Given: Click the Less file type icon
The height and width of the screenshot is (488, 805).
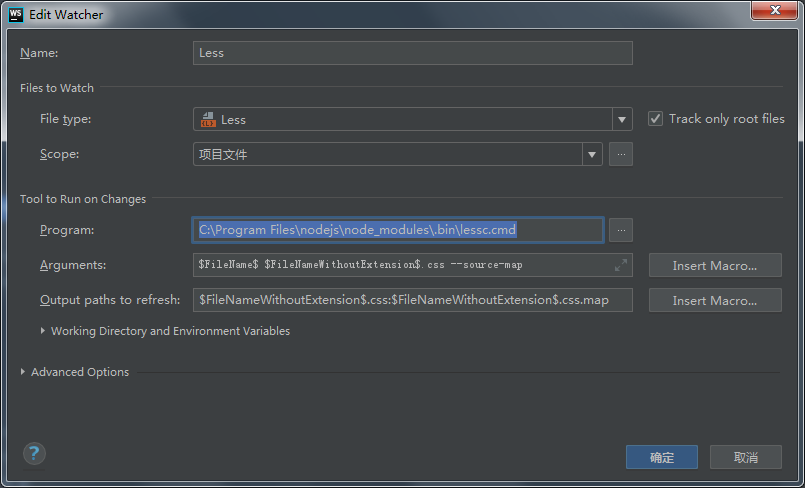Looking at the screenshot, I should coord(208,120).
